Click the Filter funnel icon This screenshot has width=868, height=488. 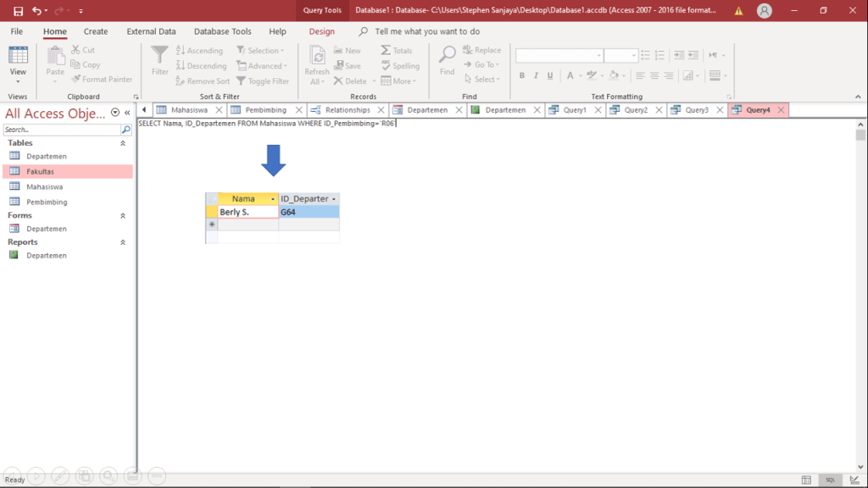pyautogui.click(x=159, y=56)
